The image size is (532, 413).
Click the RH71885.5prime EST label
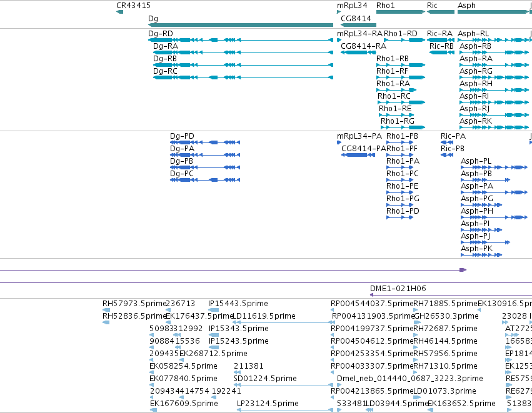445,304
